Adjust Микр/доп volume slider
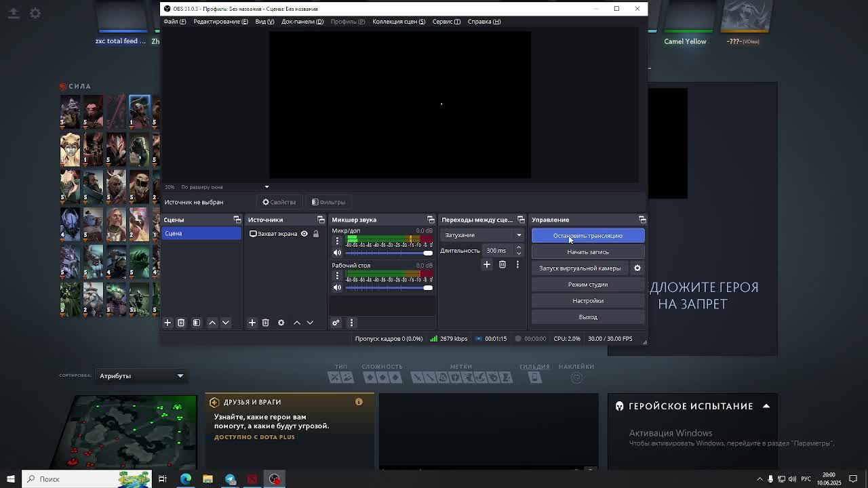This screenshot has height=488, width=868. click(389, 252)
